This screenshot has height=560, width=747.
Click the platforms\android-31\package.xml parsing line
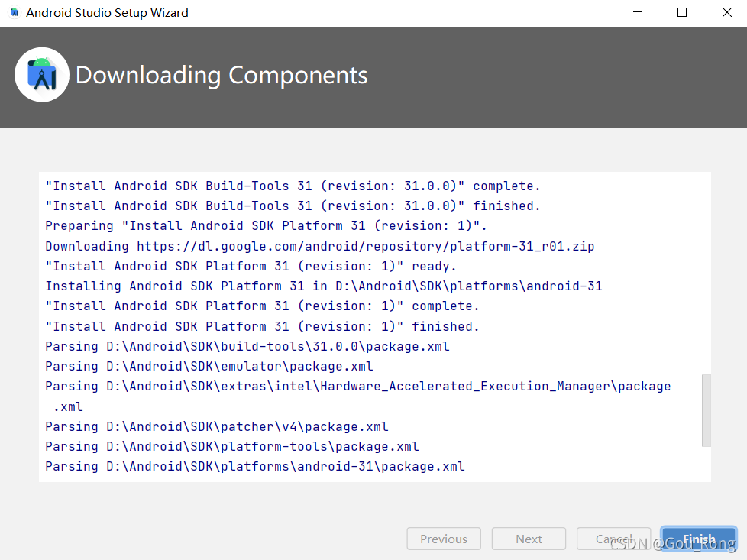[255, 467]
